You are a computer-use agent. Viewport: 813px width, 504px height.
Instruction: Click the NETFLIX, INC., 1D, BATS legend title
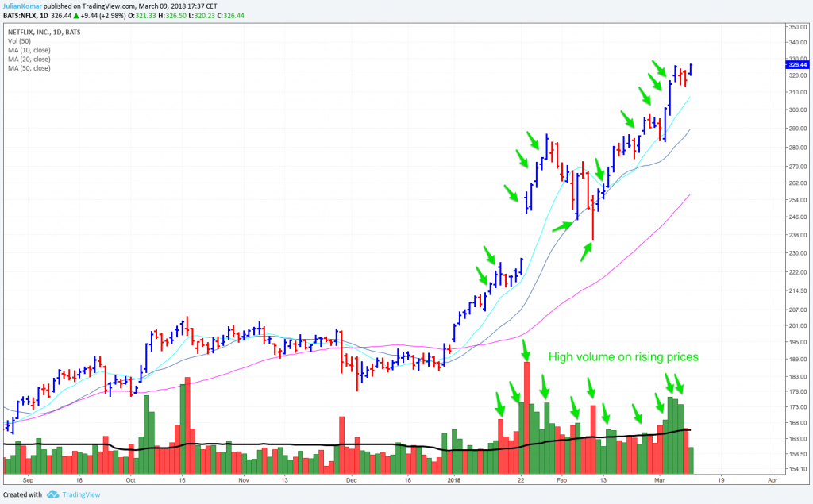point(44,33)
